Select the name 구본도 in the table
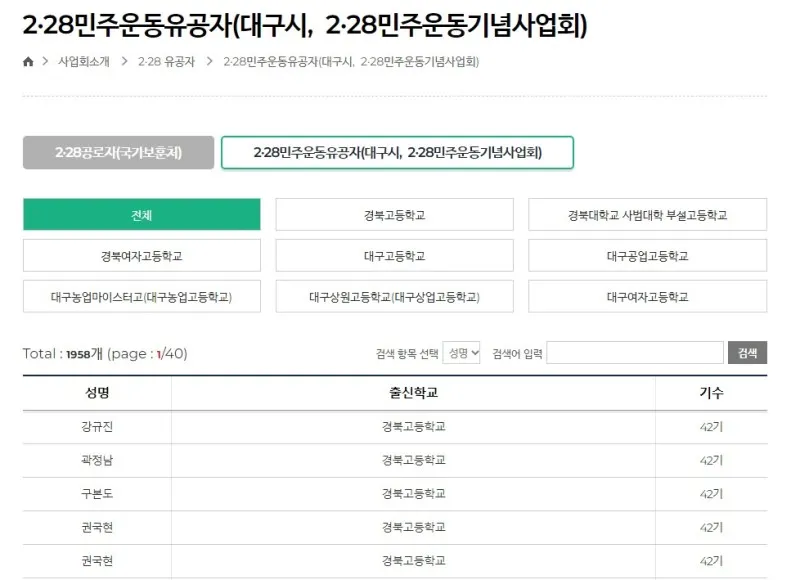Screen dimensions: 800x580 [97, 494]
